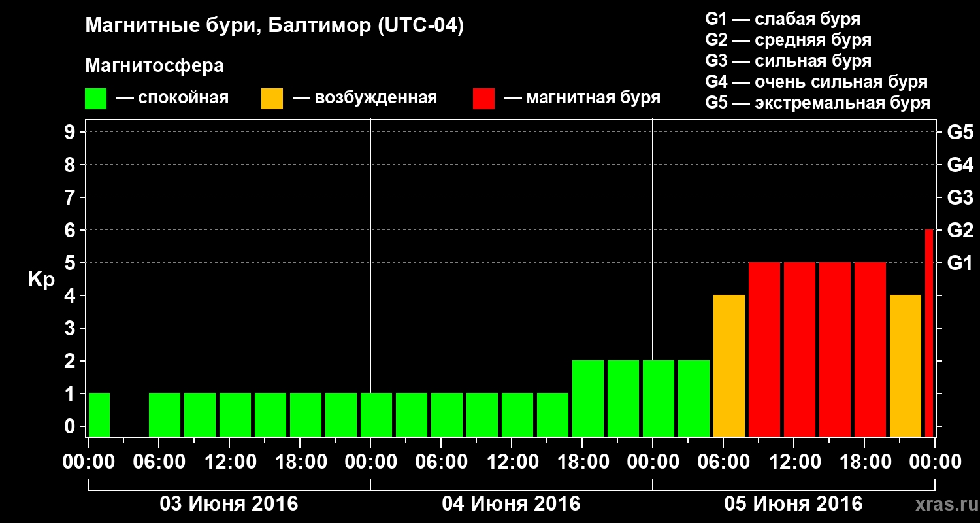Screen dimensions: 980x523
Task: Click the orange 'возбужденная' legend swatch
Action: (x=272, y=99)
